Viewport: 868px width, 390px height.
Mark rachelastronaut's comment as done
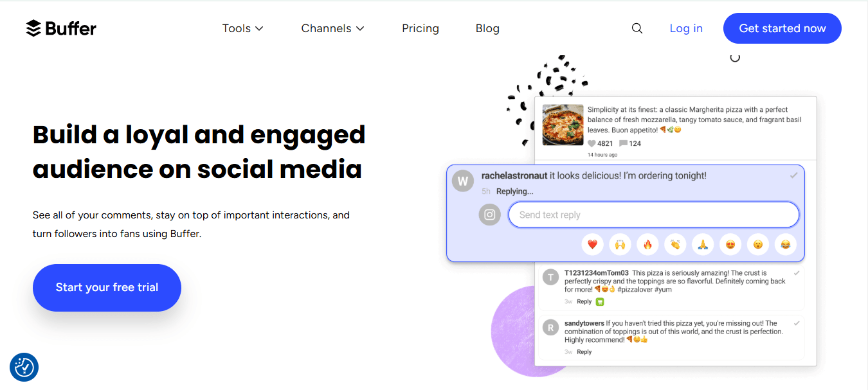pos(794,175)
